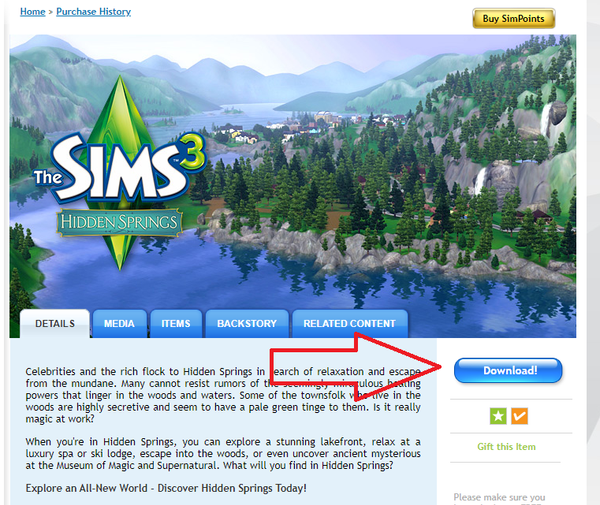Click The Sims 3 logo
Viewport: 600px width, 505px height.
121,168
